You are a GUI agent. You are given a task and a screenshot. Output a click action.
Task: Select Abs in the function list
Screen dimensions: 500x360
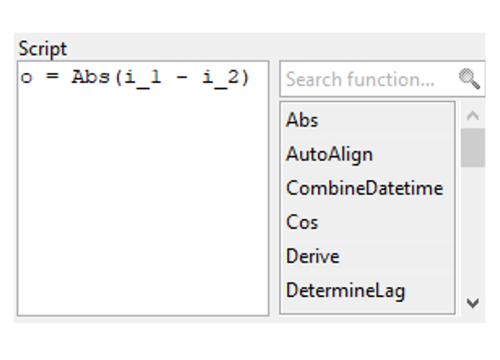click(x=368, y=120)
